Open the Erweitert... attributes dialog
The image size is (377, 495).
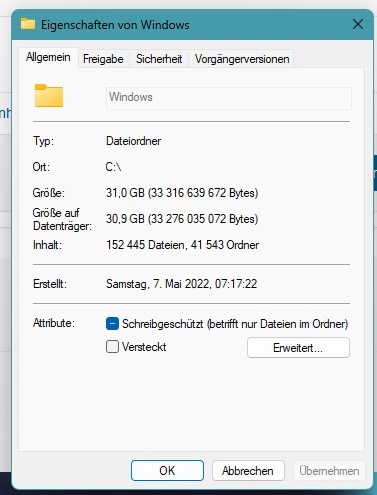(x=298, y=348)
